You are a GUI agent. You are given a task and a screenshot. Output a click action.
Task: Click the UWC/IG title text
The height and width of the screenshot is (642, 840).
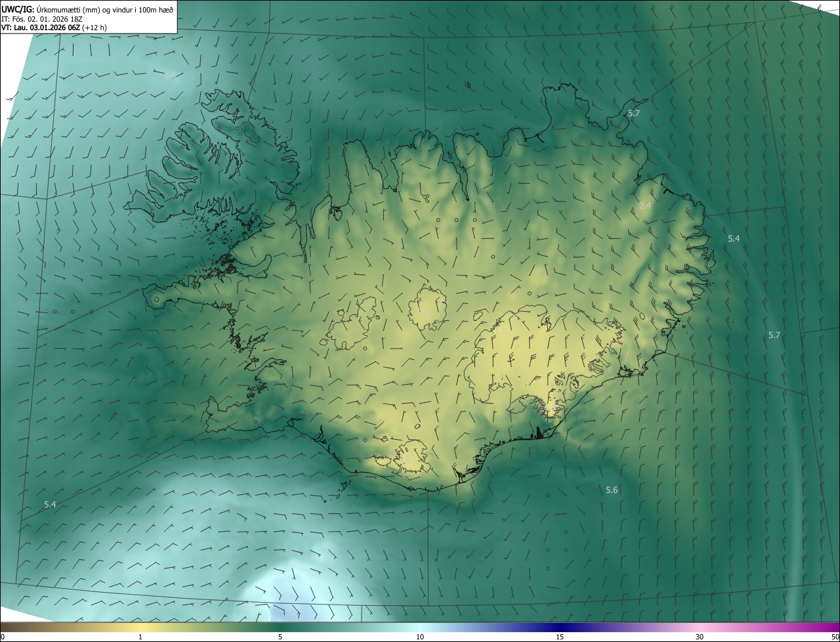tap(18, 9)
